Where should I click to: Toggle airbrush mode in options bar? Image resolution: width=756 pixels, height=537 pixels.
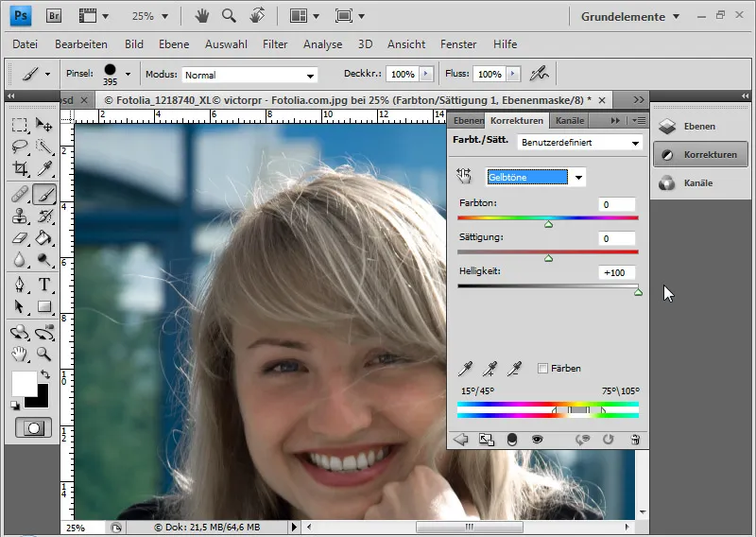point(539,74)
